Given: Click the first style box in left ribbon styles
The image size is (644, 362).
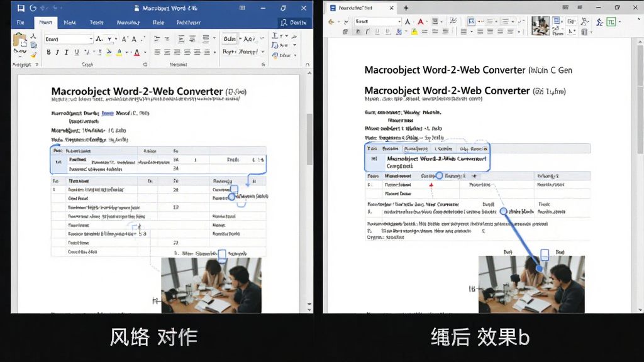Looking at the screenshot, I should (229, 39).
